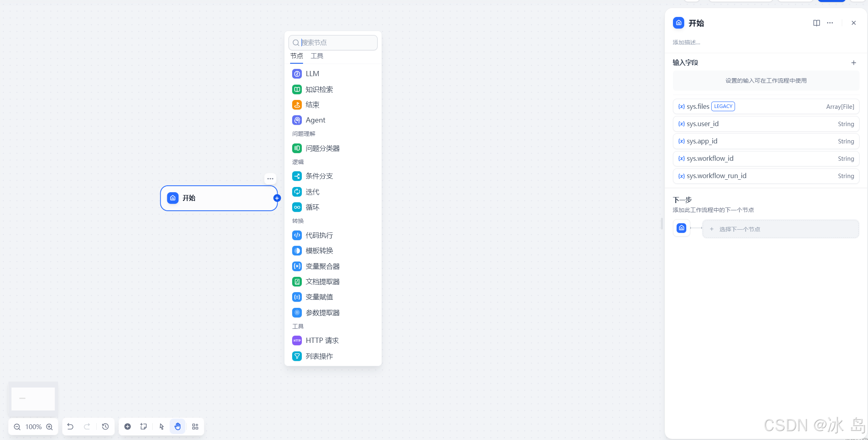Open the 开始 panel three-dot menu
This screenshot has width=868, height=440.
coord(830,23)
